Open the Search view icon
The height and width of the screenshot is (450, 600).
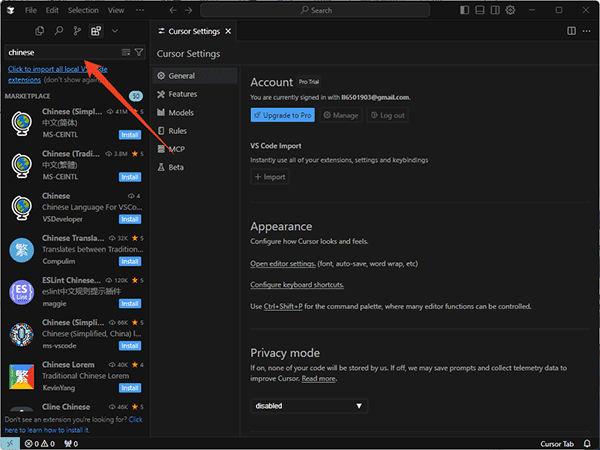coord(58,31)
